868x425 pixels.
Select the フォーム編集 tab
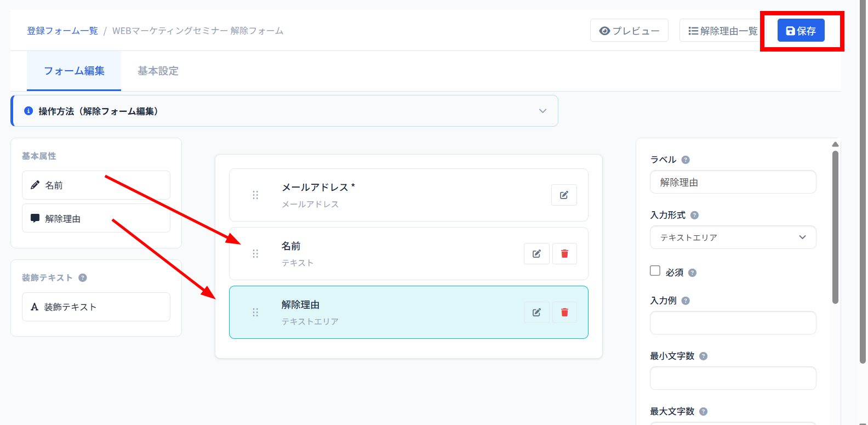pyautogui.click(x=74, y=71)
